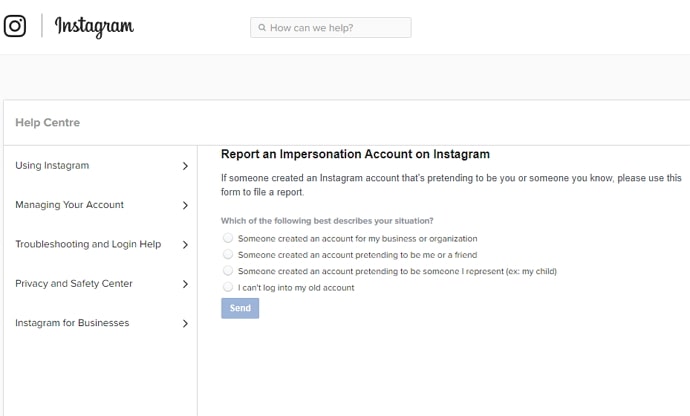
Task: Click the Instagram wordmark logo
Action: (94, 26)
